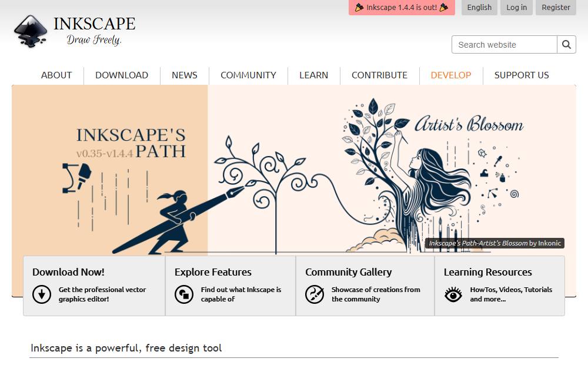Viewport: 588px width, 368px height.
Task: Open the Community Gallery heading link
Action: click(348, 272)
